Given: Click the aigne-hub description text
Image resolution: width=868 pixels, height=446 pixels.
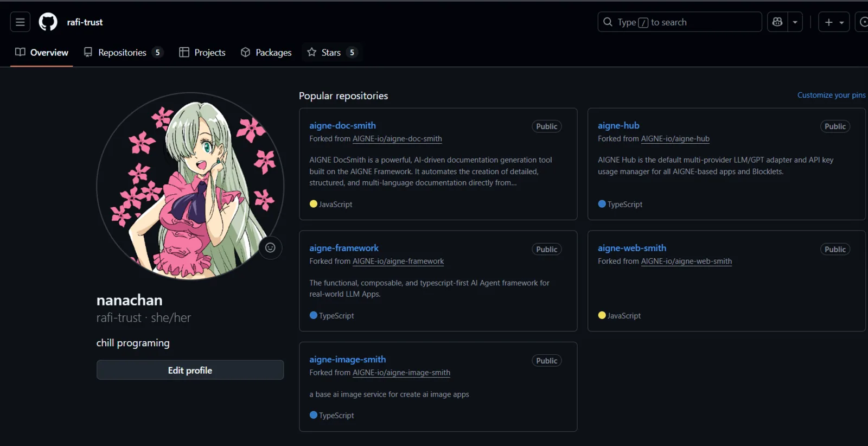Looking at the screenshot, I should coord(716,166).
